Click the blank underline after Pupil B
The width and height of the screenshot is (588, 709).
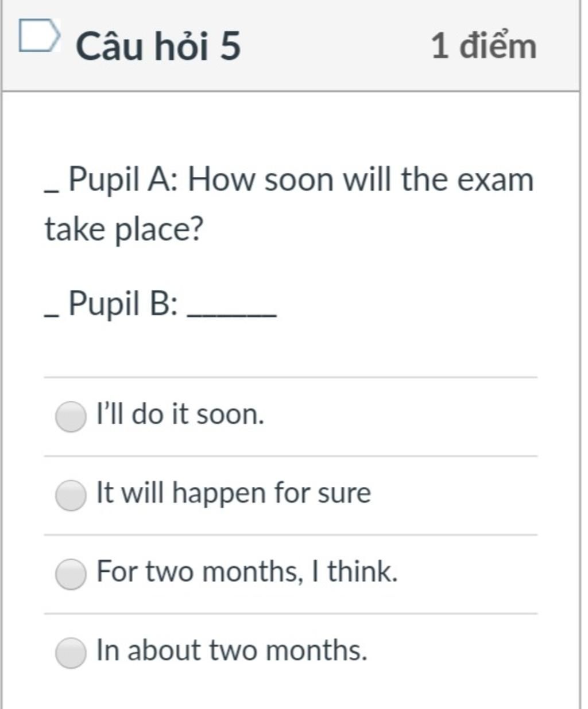[x=233, y=315]
